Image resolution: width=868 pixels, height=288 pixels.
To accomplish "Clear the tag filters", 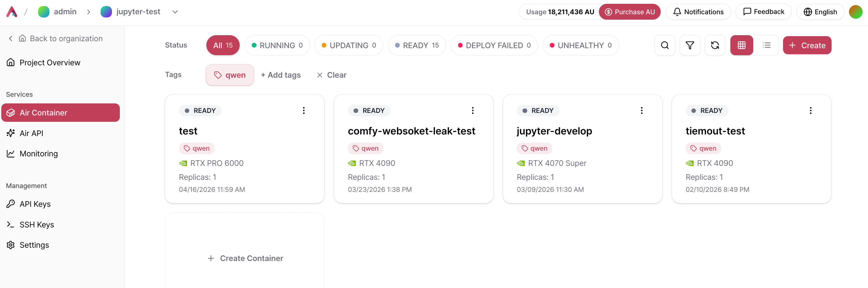I will (332, 75).
